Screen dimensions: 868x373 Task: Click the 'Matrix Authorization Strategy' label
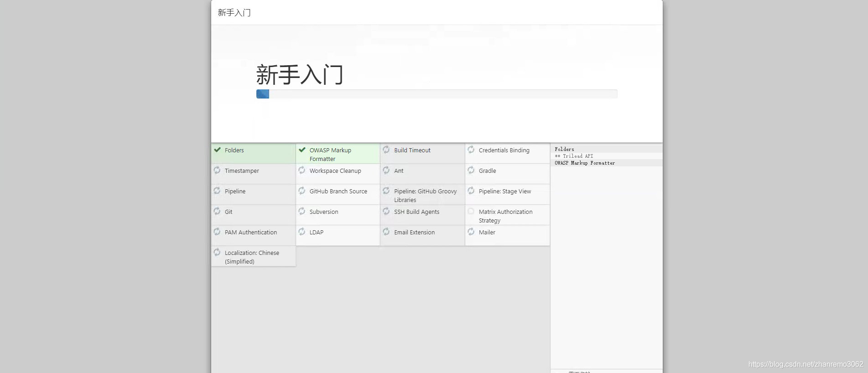(x=505, y=216)
